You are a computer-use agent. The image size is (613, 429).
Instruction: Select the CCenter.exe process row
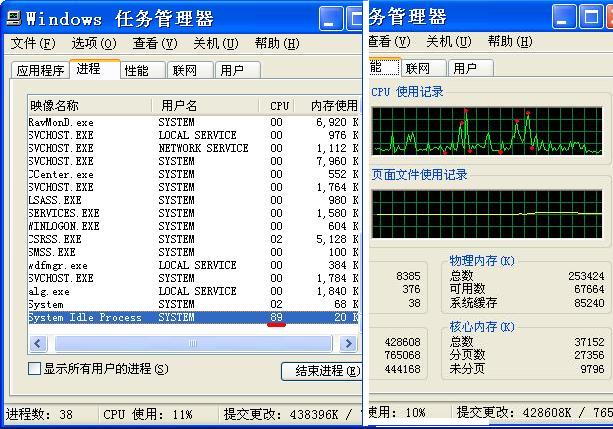tap(194, 174)
